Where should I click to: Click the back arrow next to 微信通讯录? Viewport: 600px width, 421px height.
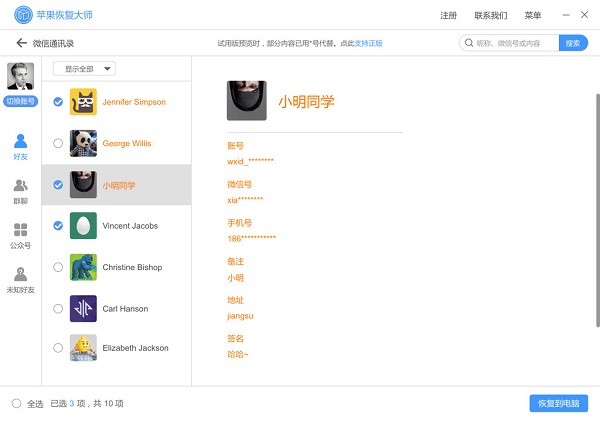point(21,43)
